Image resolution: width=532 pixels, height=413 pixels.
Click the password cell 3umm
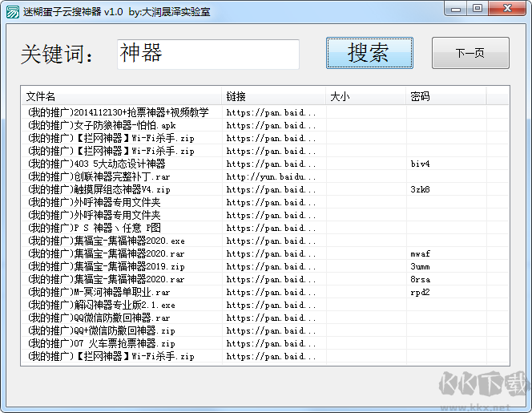tap(420, 266)
